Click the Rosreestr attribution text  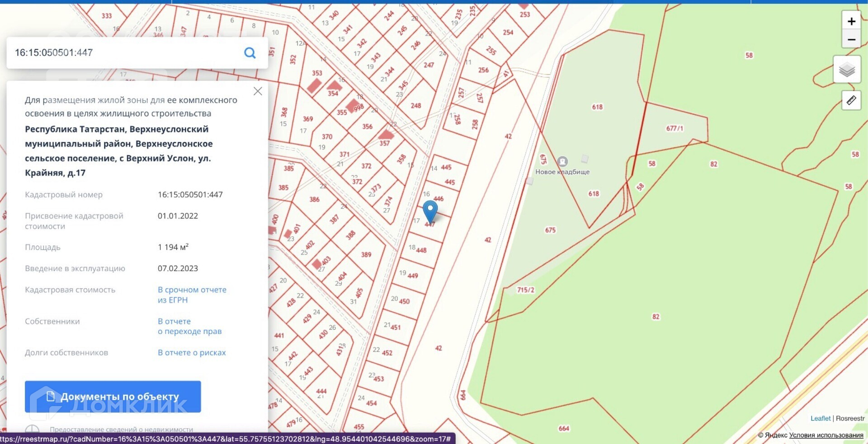pos(850,418)
